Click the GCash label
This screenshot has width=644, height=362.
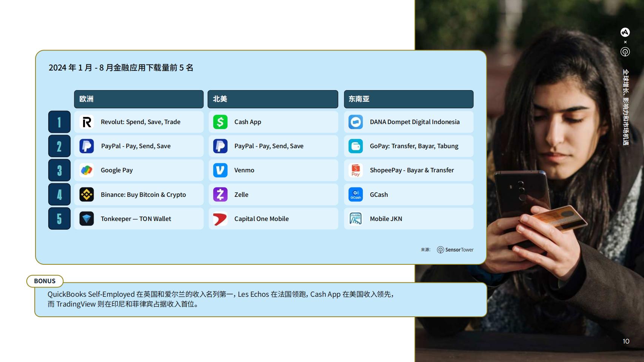point(379,195)
